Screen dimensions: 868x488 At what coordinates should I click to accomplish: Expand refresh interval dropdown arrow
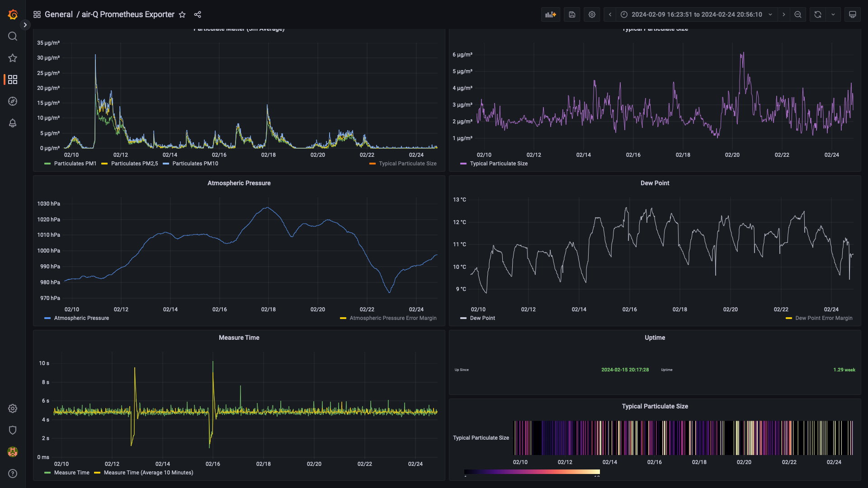click(x=833, y=14)
